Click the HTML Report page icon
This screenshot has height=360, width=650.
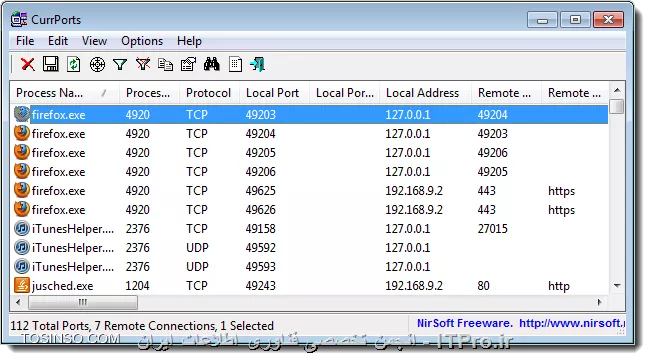[x=235, y=64]
